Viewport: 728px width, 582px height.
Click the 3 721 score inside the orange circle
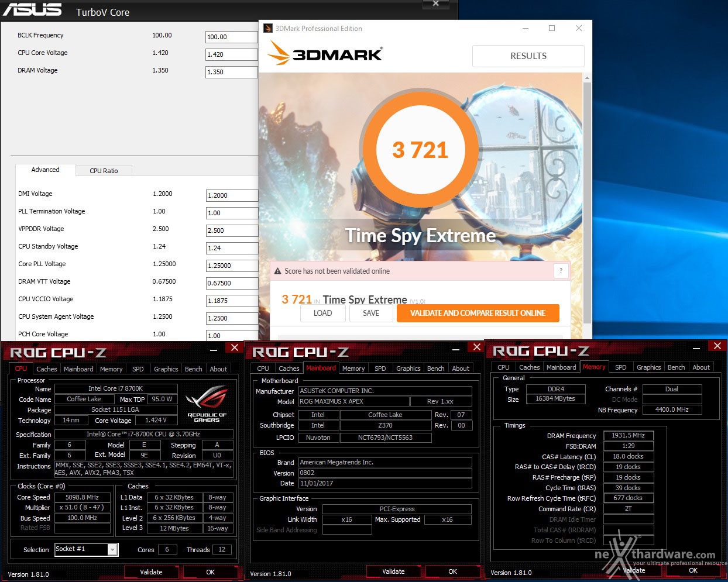pos(420,150)
